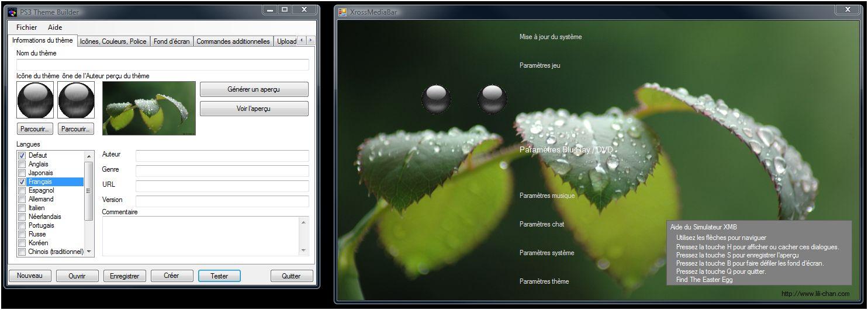This screenshot has width=868, height=310.
Task: Focus the Auteur text field
Action: [x=222, y=156]
